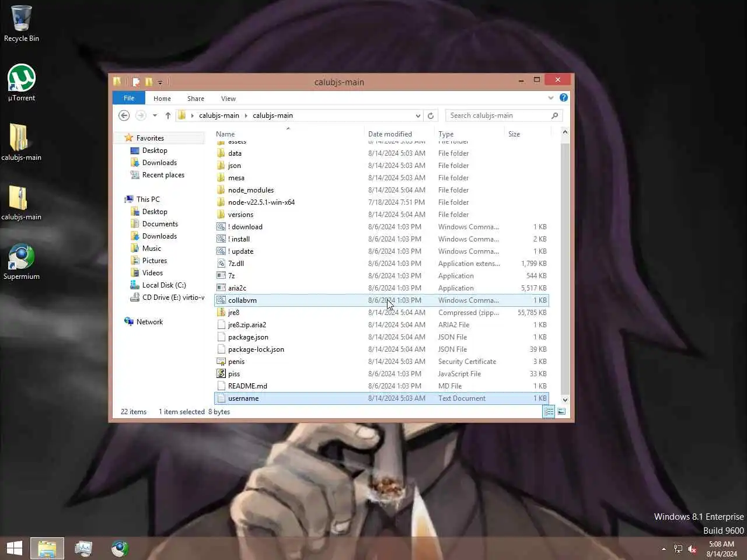Open Videos under This PC
This screenshot has width=747, height=560.
152,273
